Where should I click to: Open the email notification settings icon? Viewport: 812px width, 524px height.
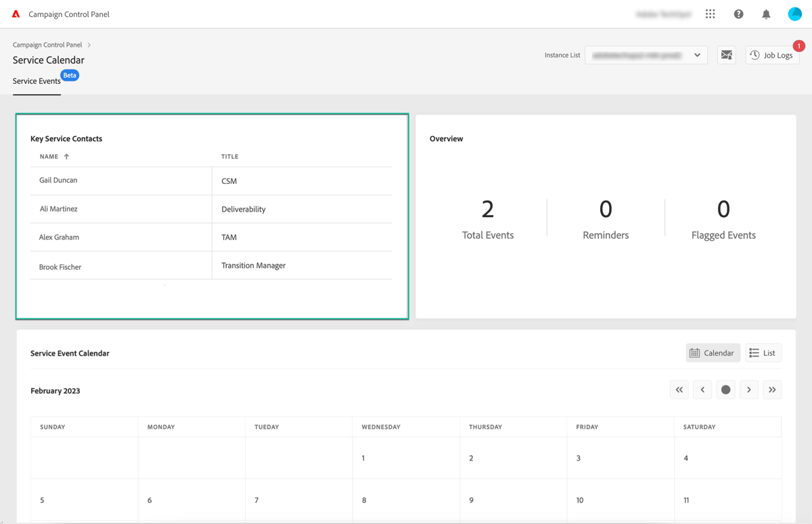click(726, 55)
